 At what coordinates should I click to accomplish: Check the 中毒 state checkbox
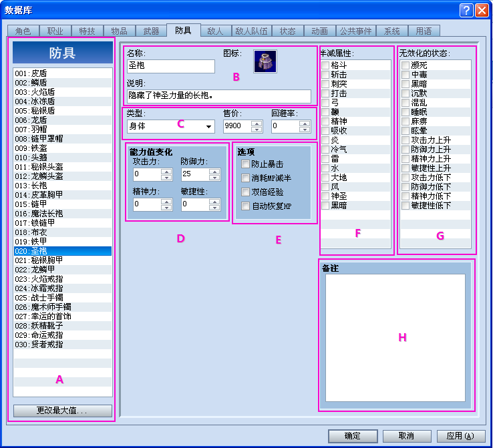pyautogui.click(x=405, y=75)
